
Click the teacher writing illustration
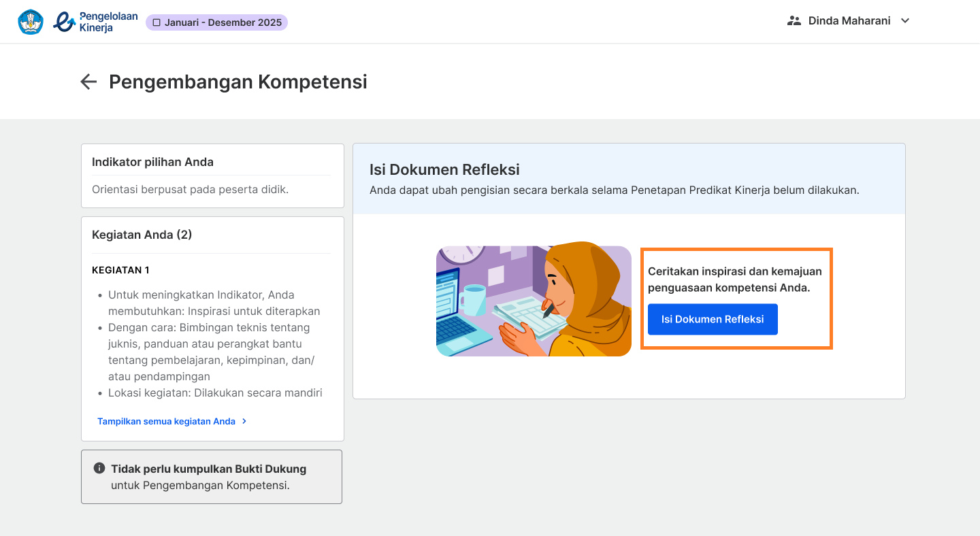534,301
